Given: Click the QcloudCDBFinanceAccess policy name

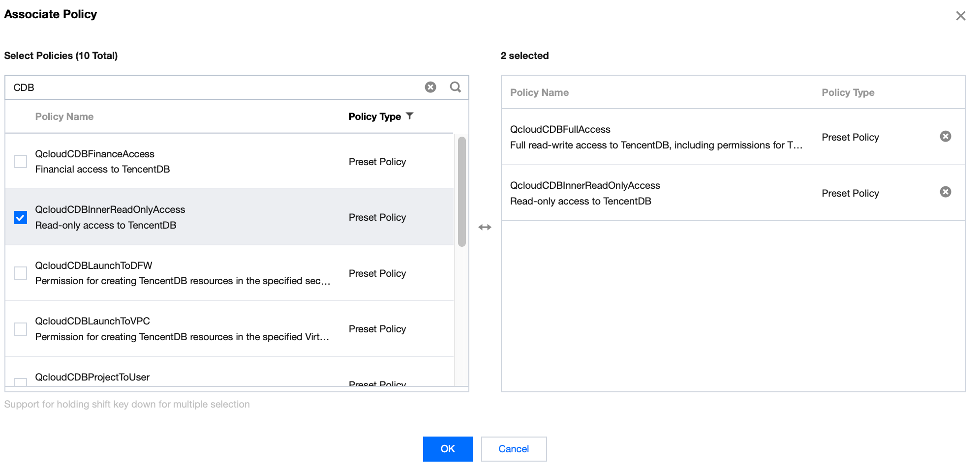Looking at the screenshot, I should pyautogui.click(x=94, y=154).
